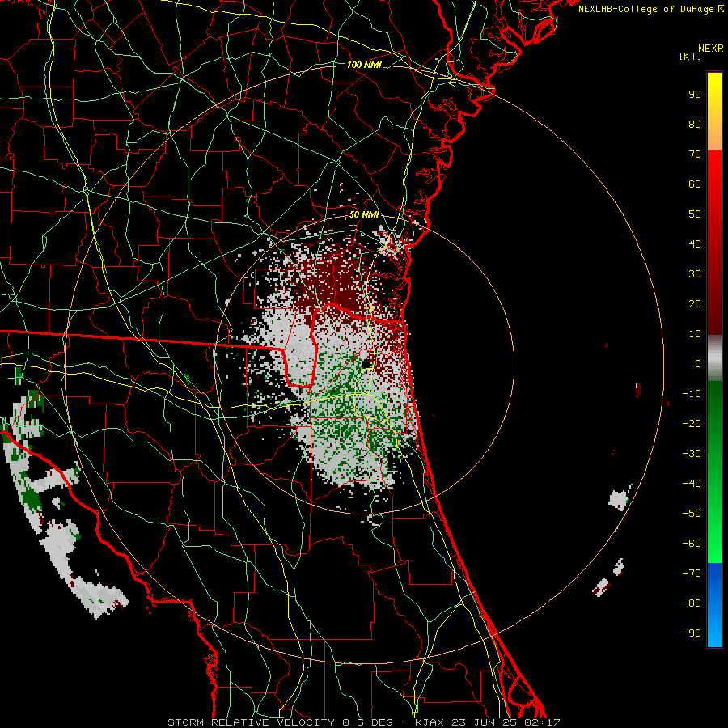Click the 80 value on velocity scale
Viewport: 728px width, 728px height.
pos(695,125)
